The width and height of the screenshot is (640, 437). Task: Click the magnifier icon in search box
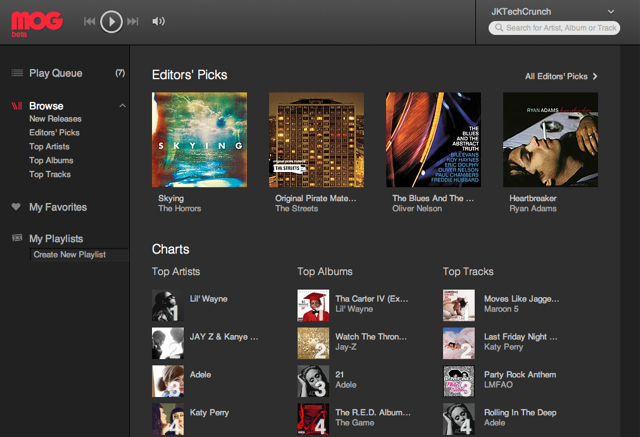499,28
